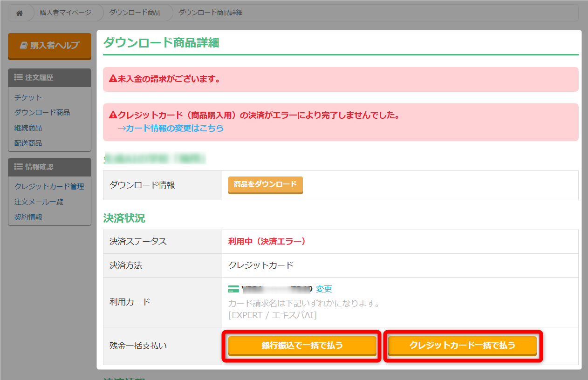588x380 pixels.
Task: Click the book icon on 購入者ヘルプ
Action: [23, 46]
